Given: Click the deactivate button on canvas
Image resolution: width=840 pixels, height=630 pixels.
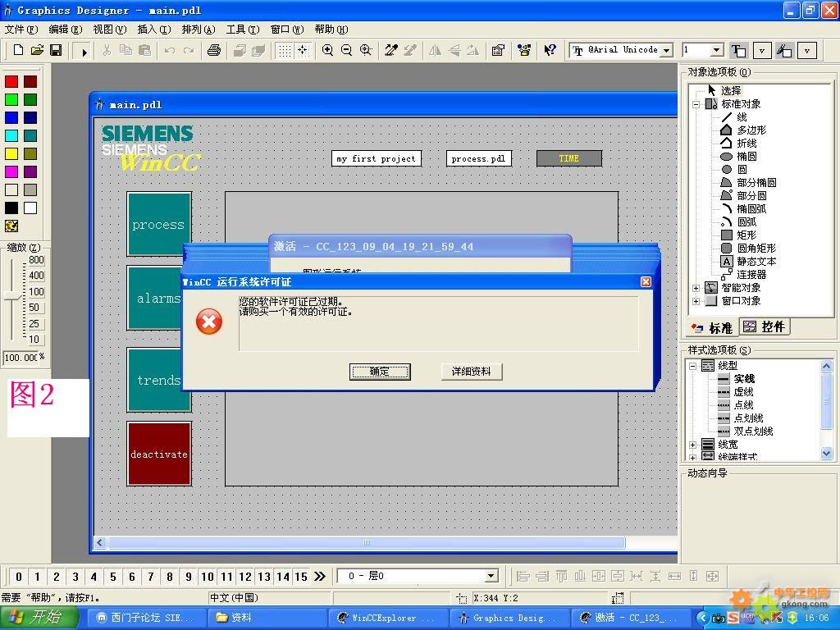Looking at the screenshot, I should pyautogui.click(x=159, y=454).
